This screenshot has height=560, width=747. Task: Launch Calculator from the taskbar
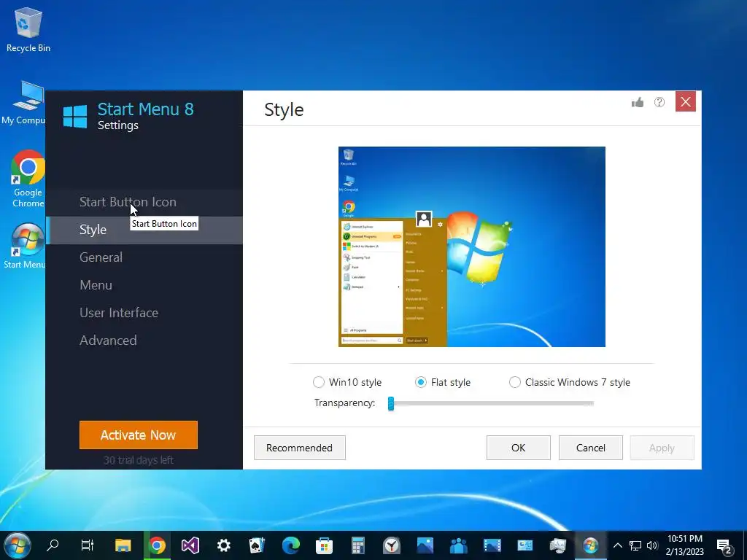pos(357,545)
